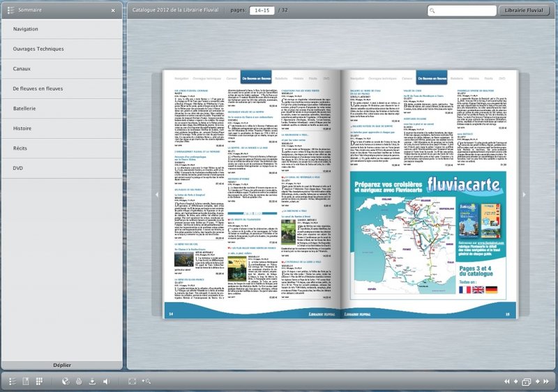Open the Ouvrages Techniques section
Viewport: 558px width, 392px height.
[x=38, y=49]
